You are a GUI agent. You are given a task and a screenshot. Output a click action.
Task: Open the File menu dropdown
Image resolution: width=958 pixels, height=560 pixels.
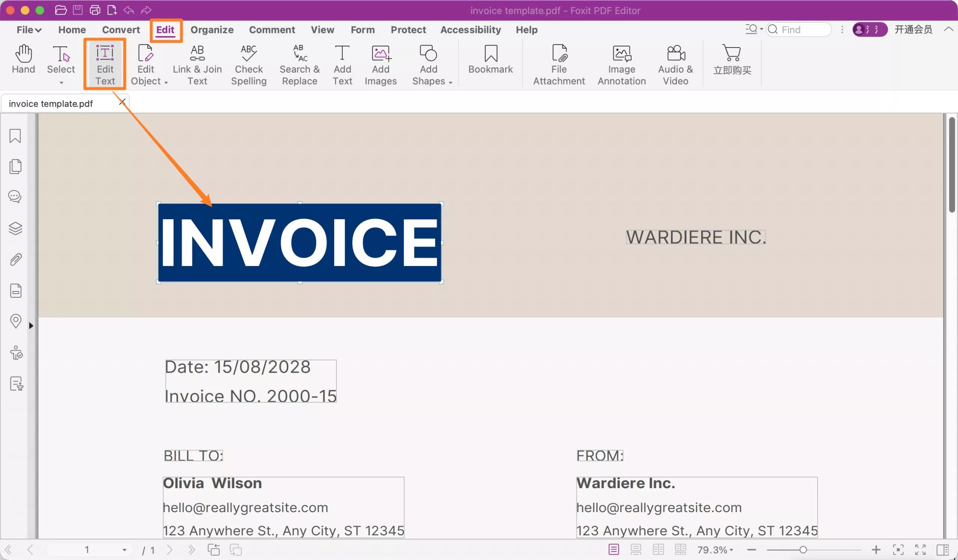[x=29, y=30]
